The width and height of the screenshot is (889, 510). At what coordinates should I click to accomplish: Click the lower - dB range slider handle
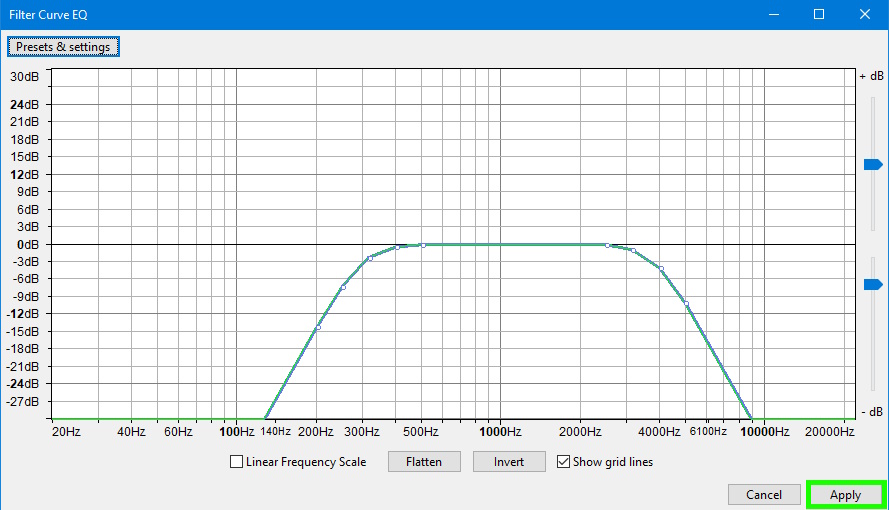click(873, 284)
